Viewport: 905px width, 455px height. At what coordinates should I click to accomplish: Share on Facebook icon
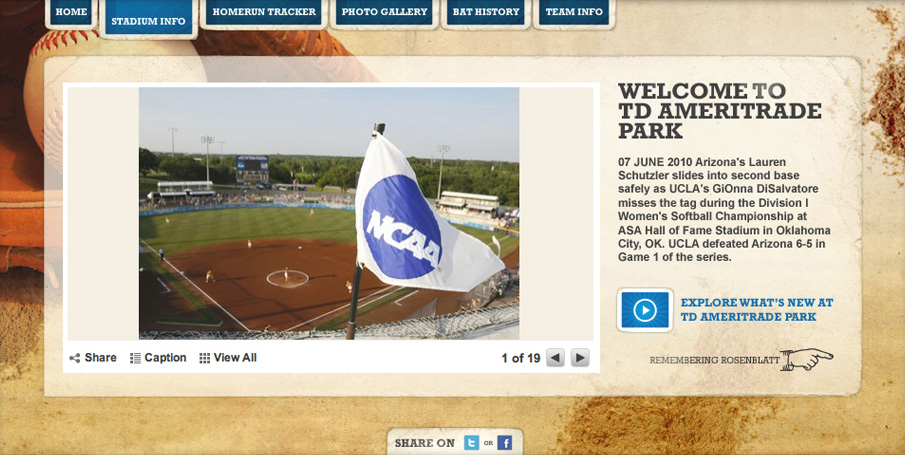click(504, 443)
